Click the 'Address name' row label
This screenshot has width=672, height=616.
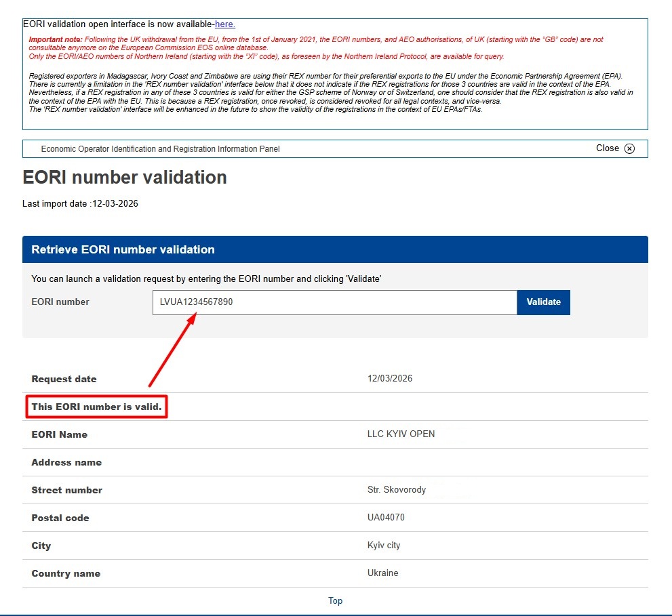tap(66, 462)
